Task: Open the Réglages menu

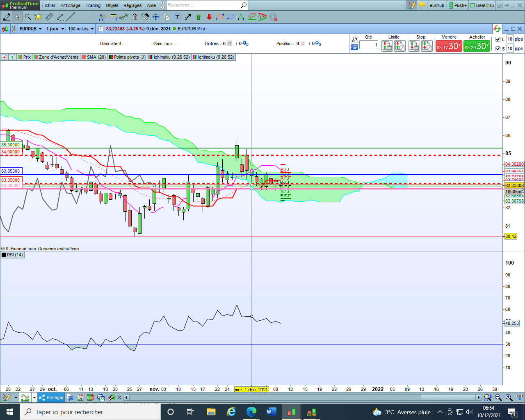Action: (x=132, y=5)
